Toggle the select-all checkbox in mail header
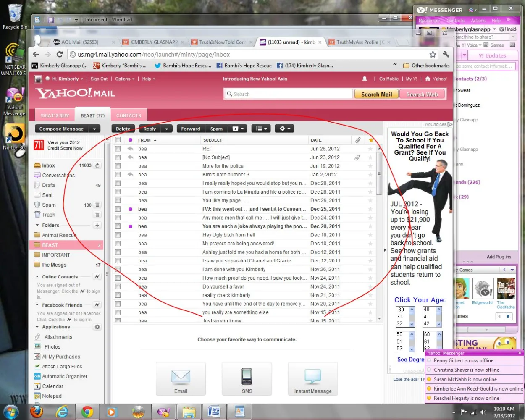 coord(118,140)
